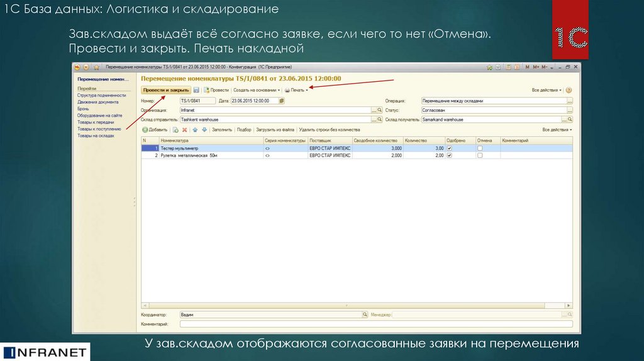Click magnifier icon in Склад получатель field

[x=570, y=119]
